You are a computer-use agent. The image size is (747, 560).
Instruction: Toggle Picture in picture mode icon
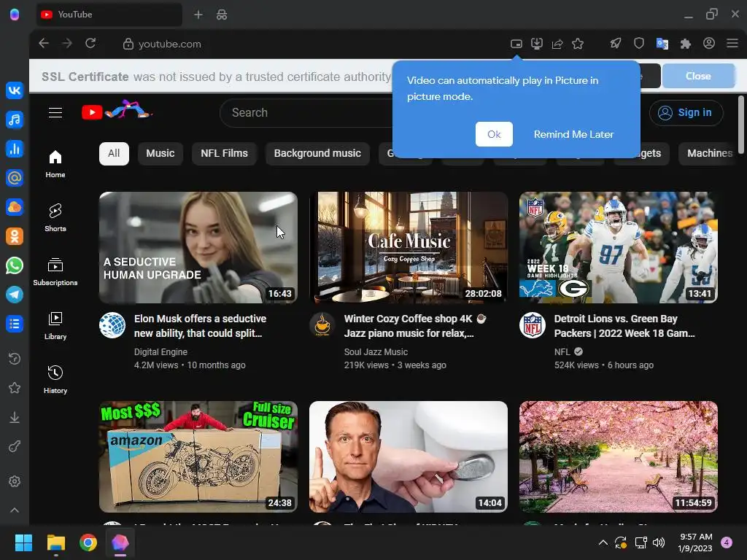(x=516, y=44)
